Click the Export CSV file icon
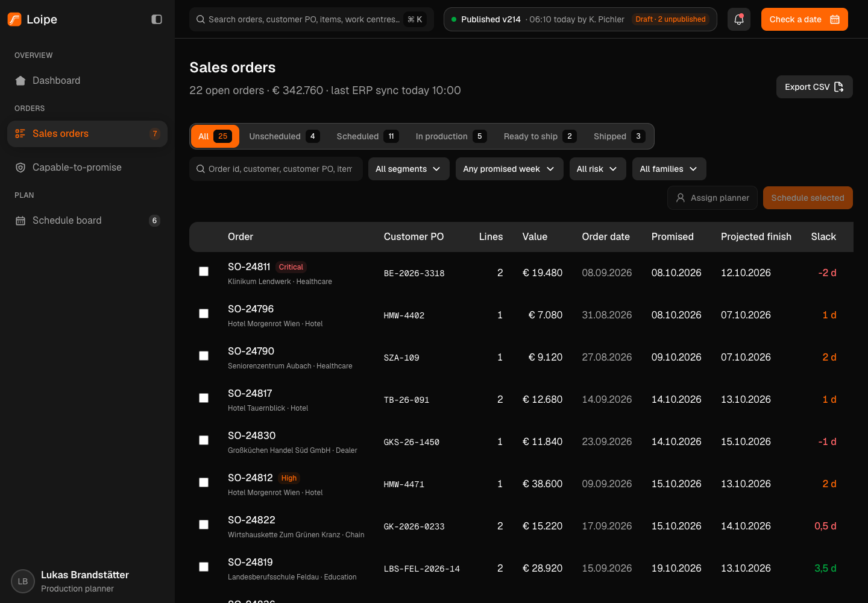The image size is (868, 603). (839, 87)
